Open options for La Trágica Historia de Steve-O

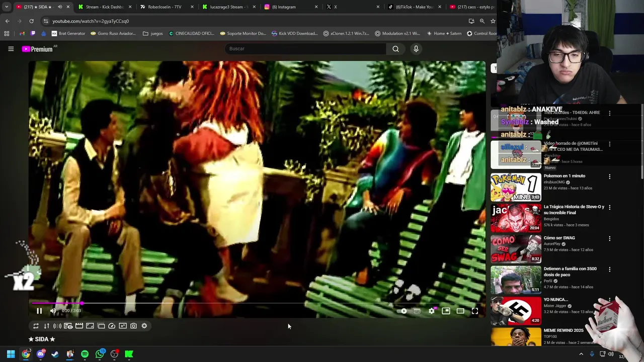pos(609,208)
